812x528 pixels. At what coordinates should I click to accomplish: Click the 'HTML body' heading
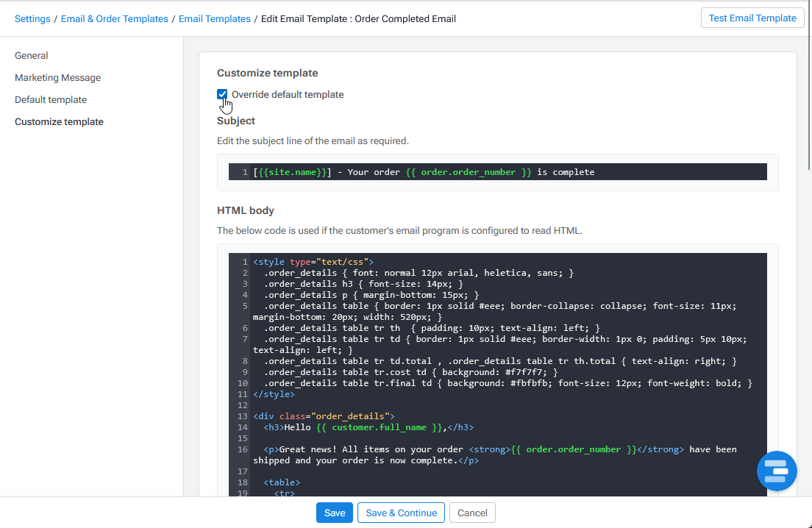point(246,210)
